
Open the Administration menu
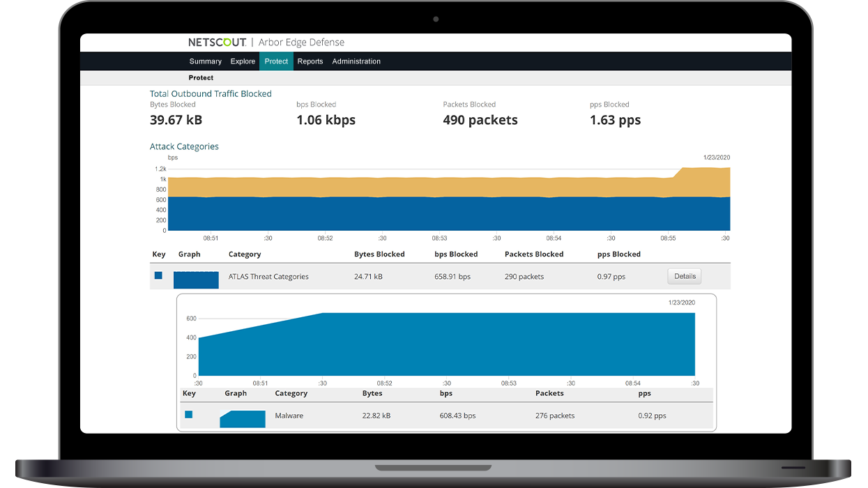click(x=356, y=61)
